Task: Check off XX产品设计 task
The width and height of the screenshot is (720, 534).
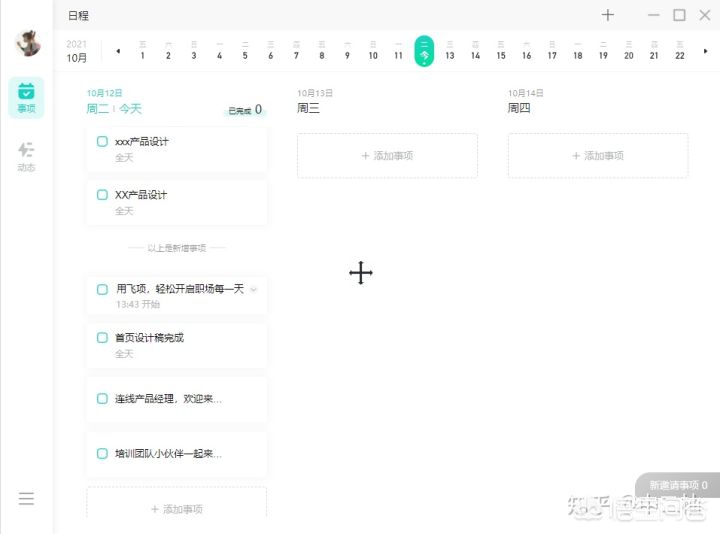Action: (x=102, y=195)
